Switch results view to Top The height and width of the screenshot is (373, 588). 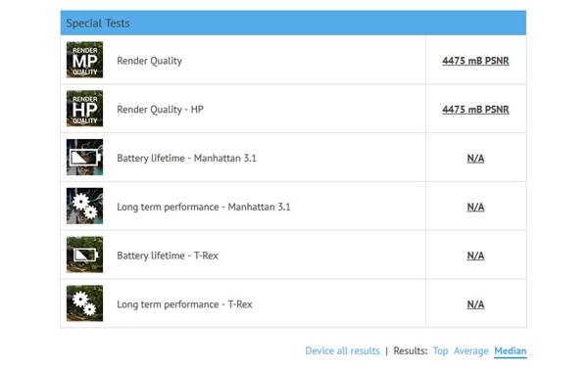click(x=441, y=350)
